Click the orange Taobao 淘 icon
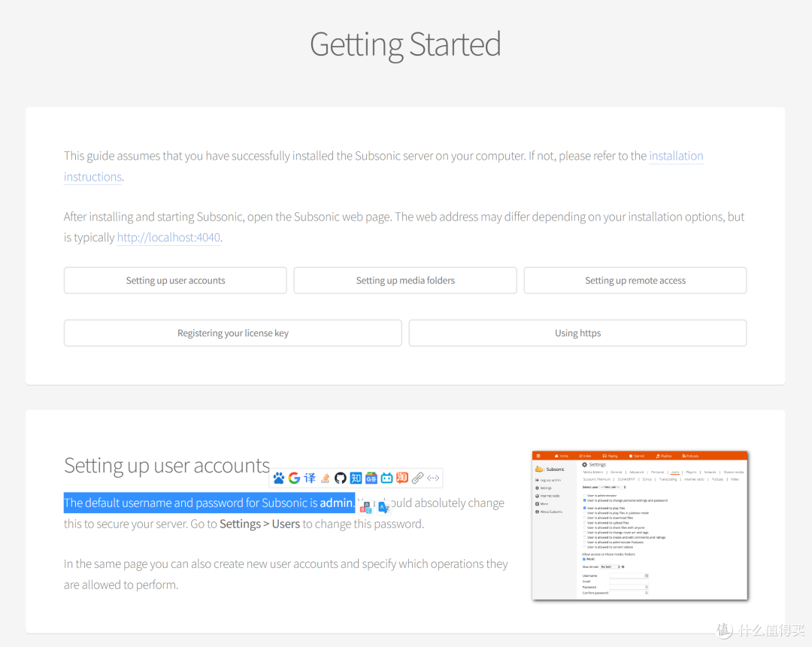The image size is (812, 647). tap(402, 478)
